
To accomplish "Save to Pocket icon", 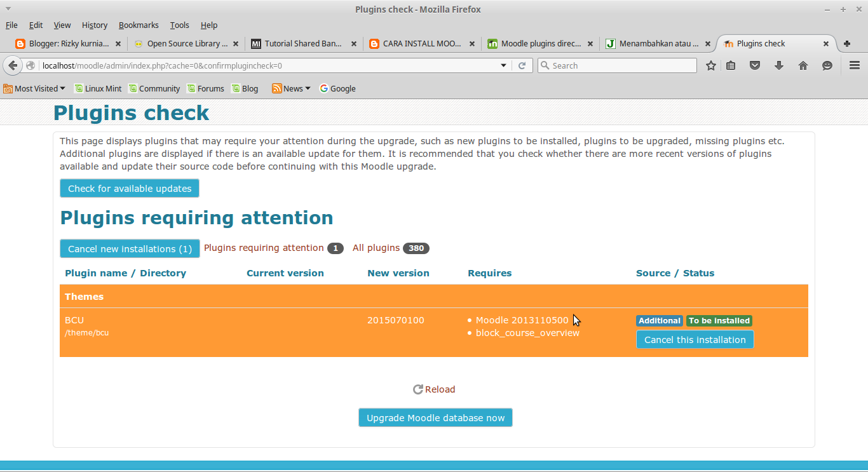I will [x=755, y=65].
